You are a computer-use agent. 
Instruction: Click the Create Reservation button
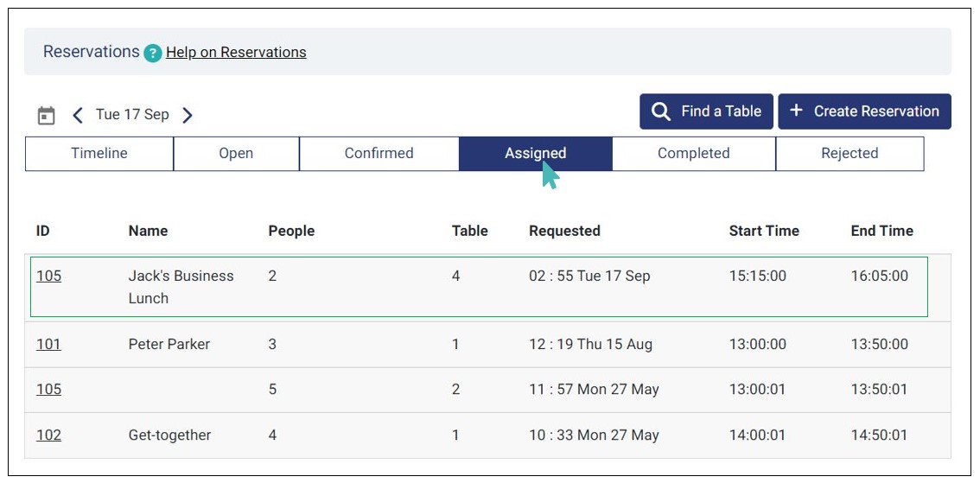click(864, 111)
